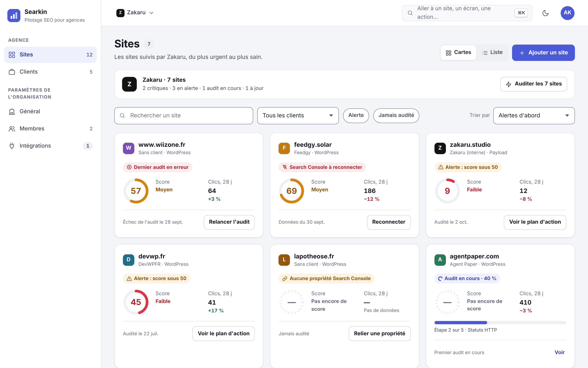Viewport: 588px width, 368px height.
Task: Focus the global search field
Action: coord(467,13)
